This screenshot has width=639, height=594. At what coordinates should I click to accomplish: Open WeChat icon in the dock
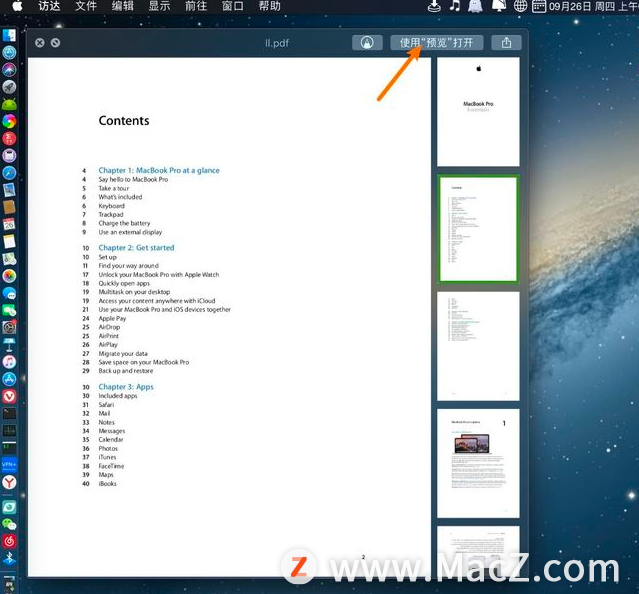coord(9,524)
